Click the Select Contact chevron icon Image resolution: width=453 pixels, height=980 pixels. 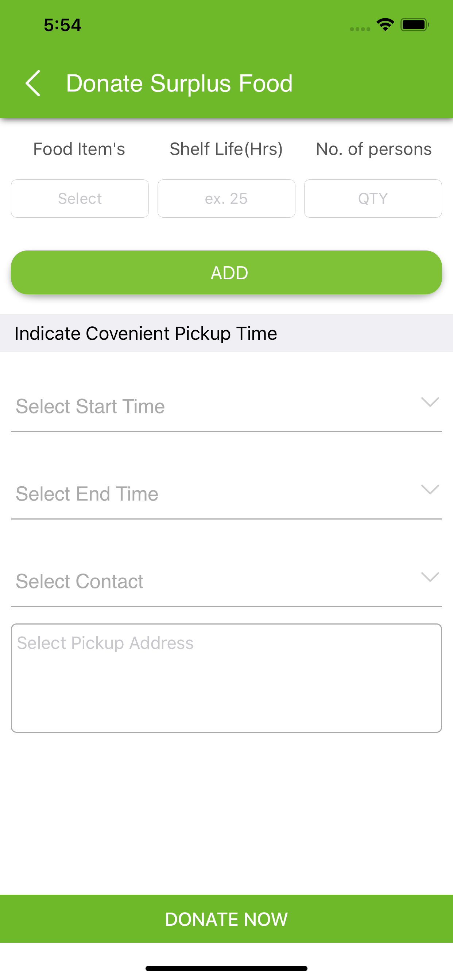pyautogui.click(x=430, y=577)
